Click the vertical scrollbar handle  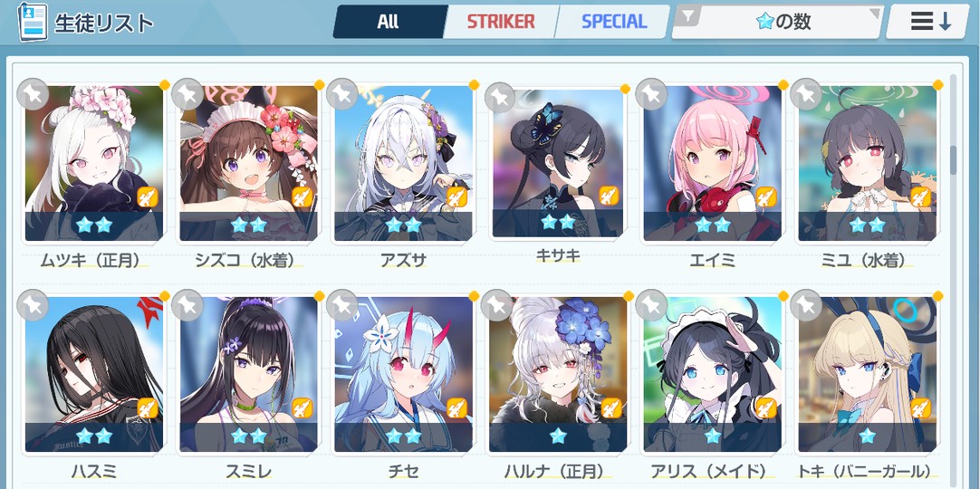953,160
